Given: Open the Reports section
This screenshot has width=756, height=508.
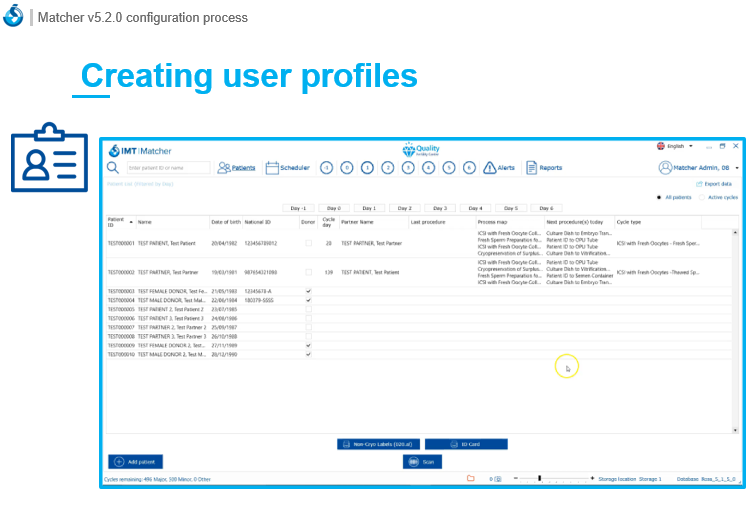Looking at the screenshot, I should tap(544, 168).
